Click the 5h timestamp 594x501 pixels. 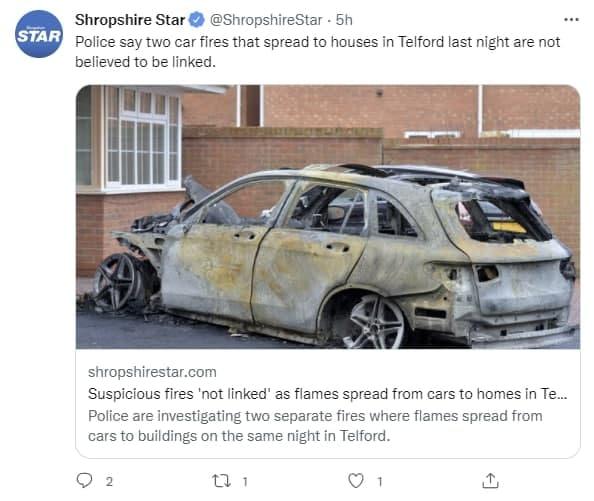coord(344,20)
